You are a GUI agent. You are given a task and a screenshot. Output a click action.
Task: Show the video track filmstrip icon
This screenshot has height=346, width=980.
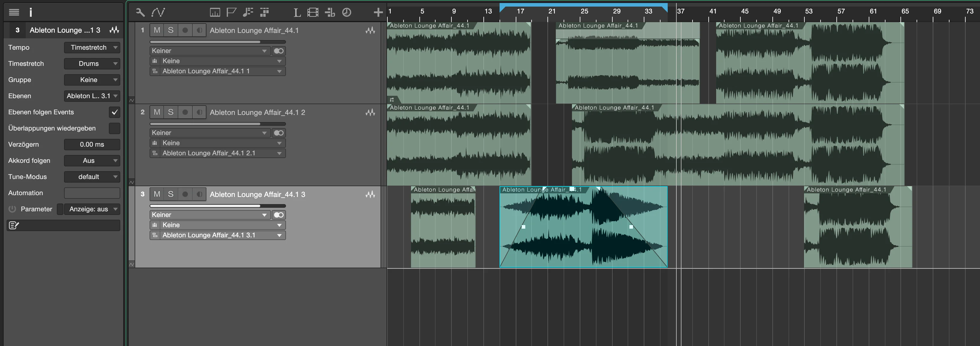[313, 13]
